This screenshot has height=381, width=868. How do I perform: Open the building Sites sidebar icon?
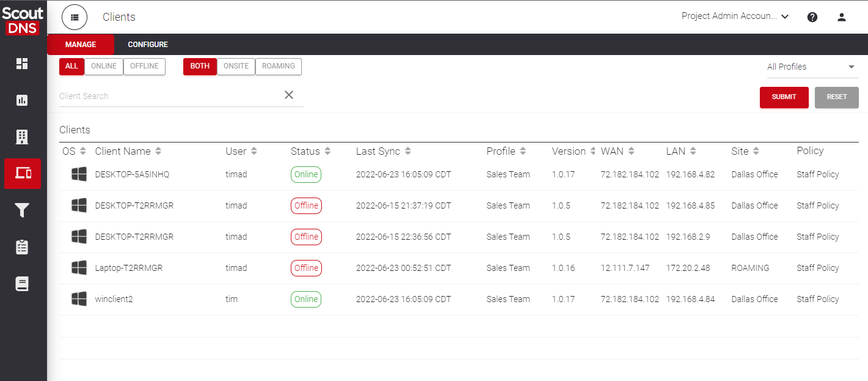coord(22,137)
